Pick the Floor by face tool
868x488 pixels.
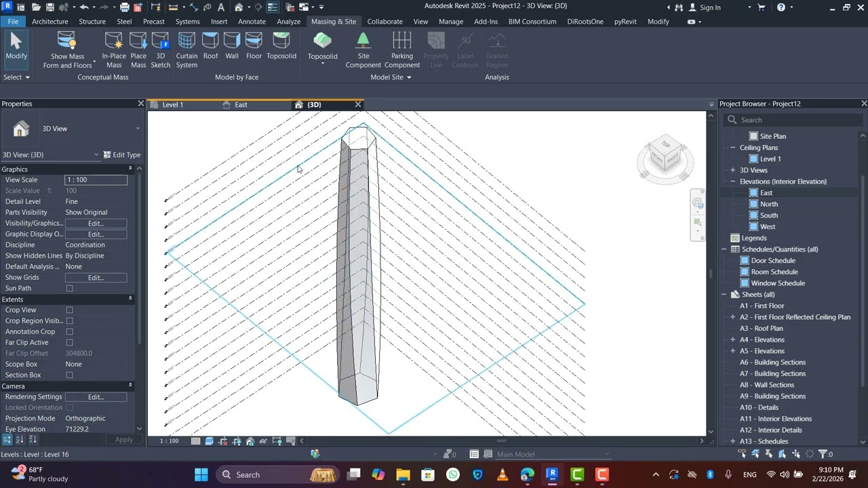pyautogui.click(x=254, y=47)
